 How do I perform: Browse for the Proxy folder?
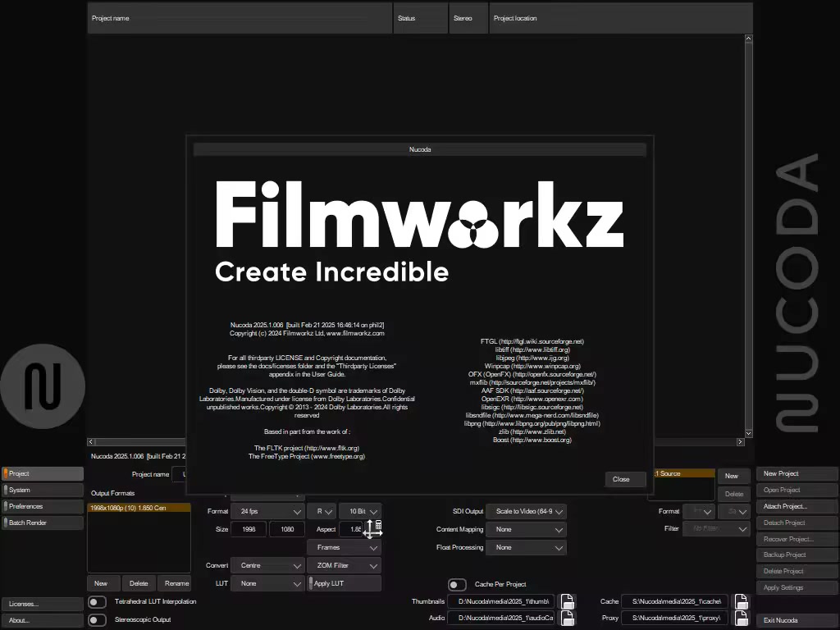tap(742, 618)
